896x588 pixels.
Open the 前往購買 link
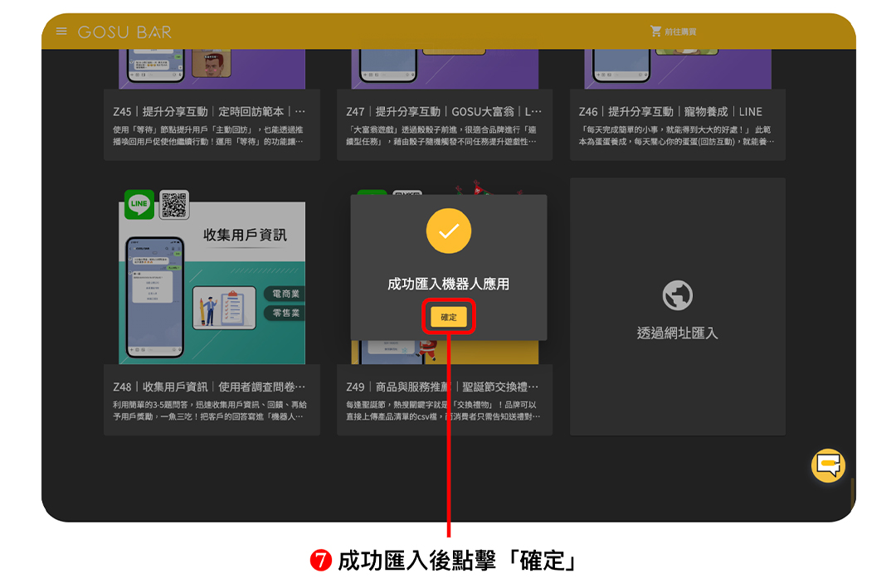click(x=680, y=32)
